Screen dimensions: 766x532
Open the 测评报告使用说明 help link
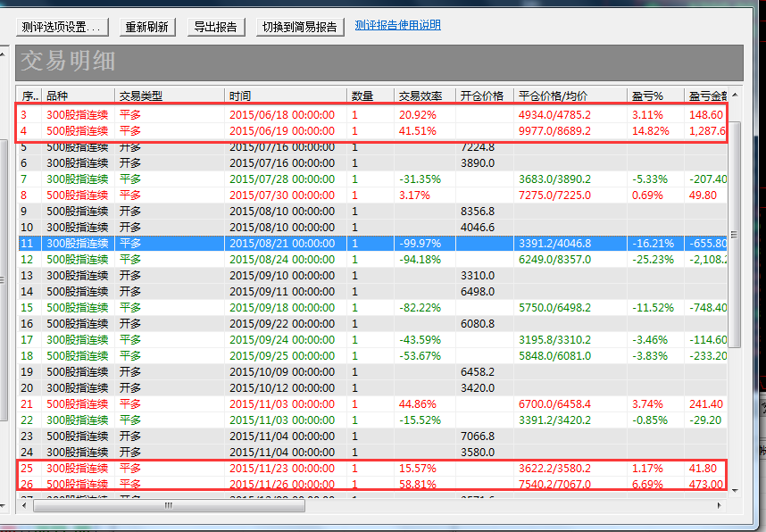point(397,25)
